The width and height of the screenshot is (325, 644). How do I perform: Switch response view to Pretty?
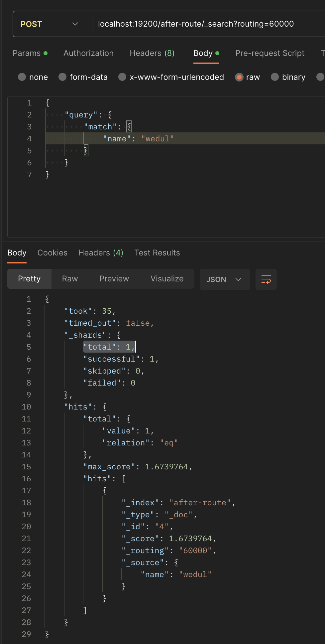coord(29,279)
